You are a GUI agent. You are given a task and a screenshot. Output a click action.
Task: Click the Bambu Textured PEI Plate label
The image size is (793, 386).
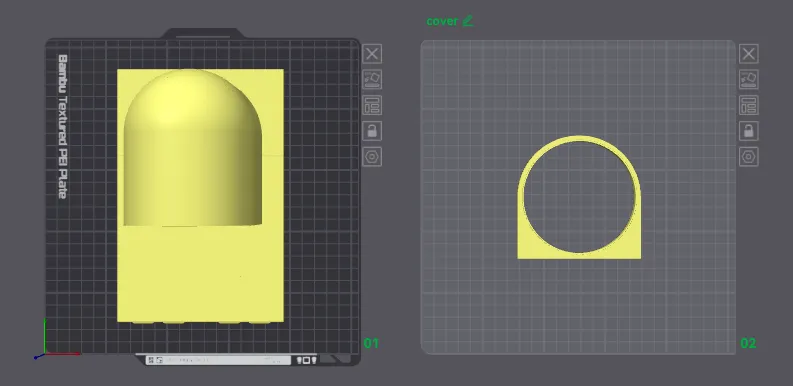coord(63,126)
